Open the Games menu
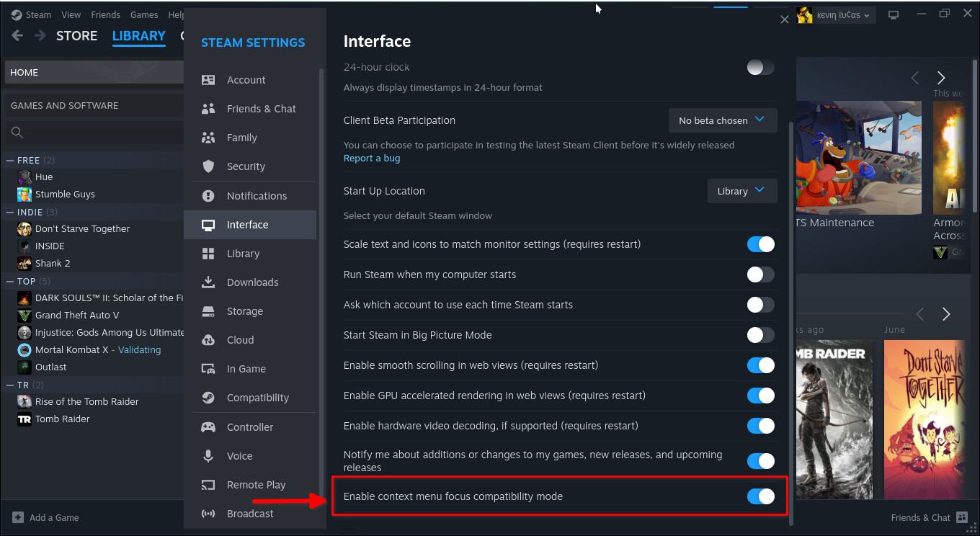 tap(144, 14)
